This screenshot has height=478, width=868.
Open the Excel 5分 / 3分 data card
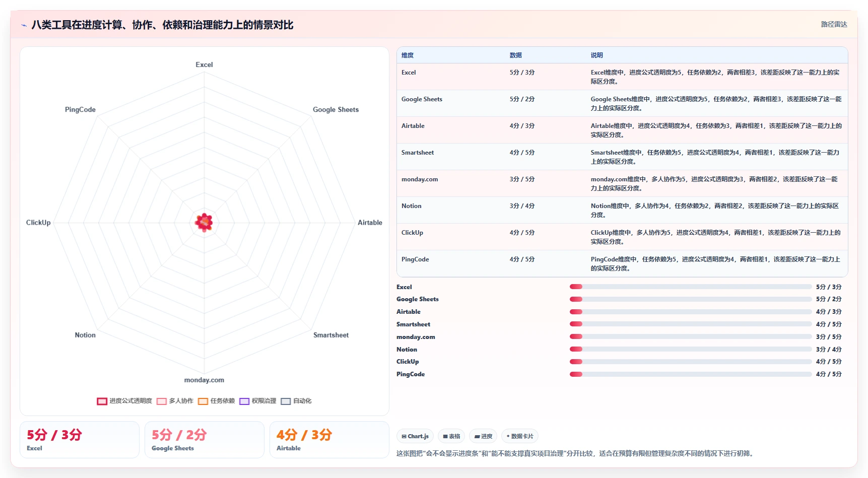pos(80,440)
